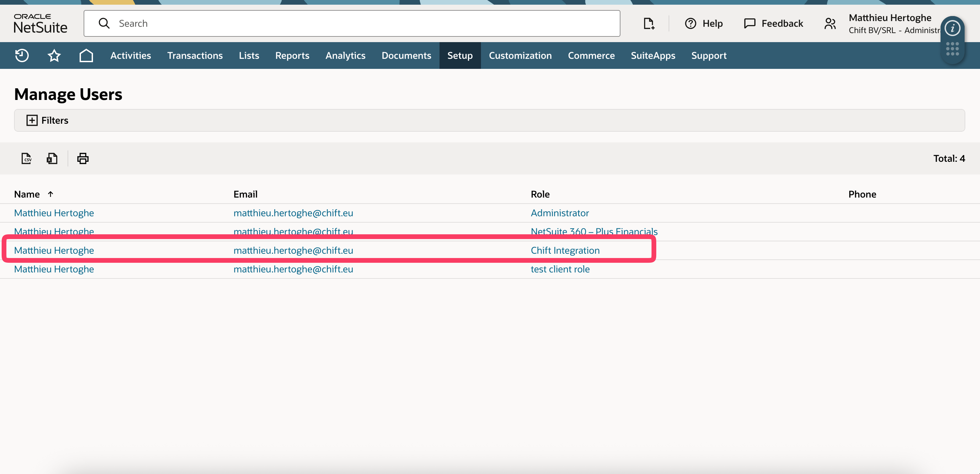Open the Reports menu
The image size is (980, 474).
tap(292, 55)
